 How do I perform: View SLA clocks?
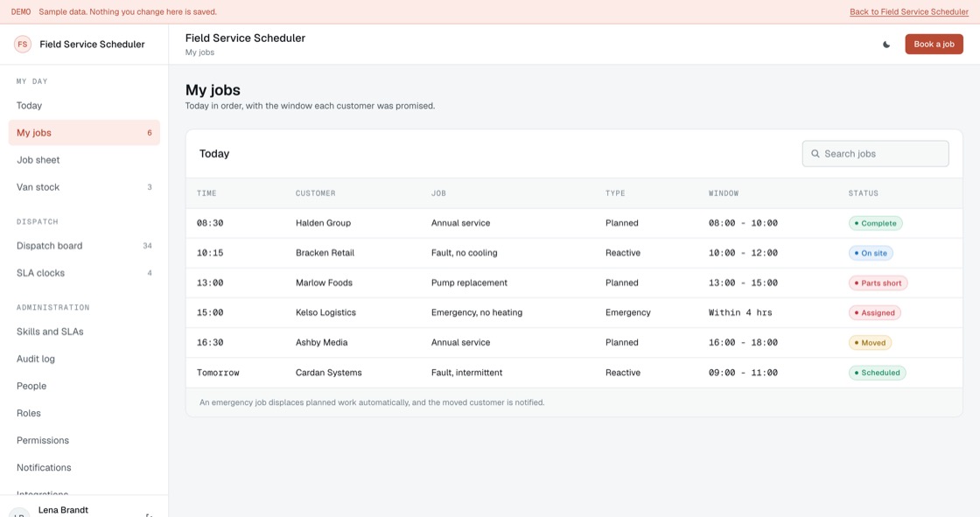pyautogui.click(x=84, y=273)
